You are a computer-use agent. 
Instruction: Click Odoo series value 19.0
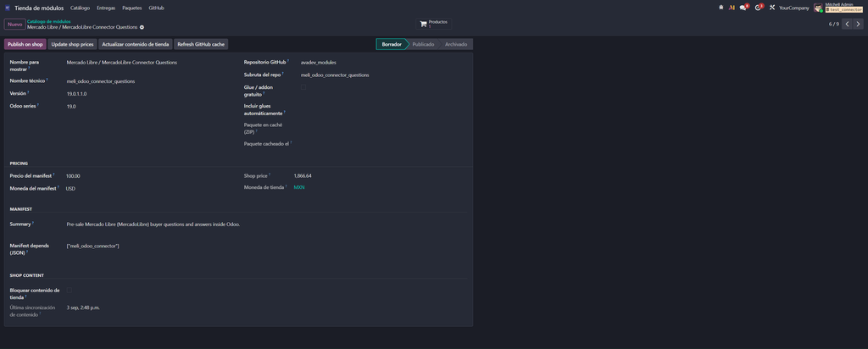pyautogui.click(x=71, y=106)
